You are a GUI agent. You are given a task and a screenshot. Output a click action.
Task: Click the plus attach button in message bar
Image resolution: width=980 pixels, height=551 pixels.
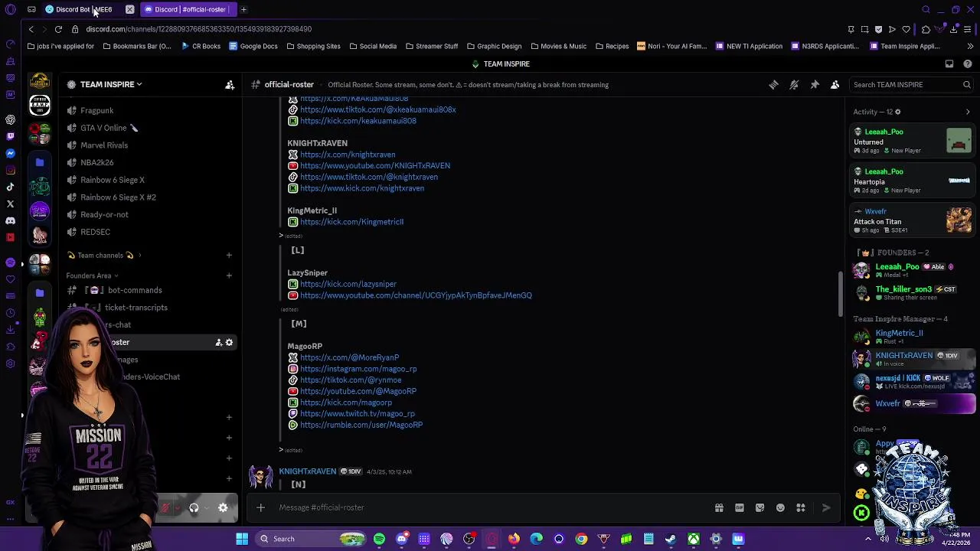(260, 507)
